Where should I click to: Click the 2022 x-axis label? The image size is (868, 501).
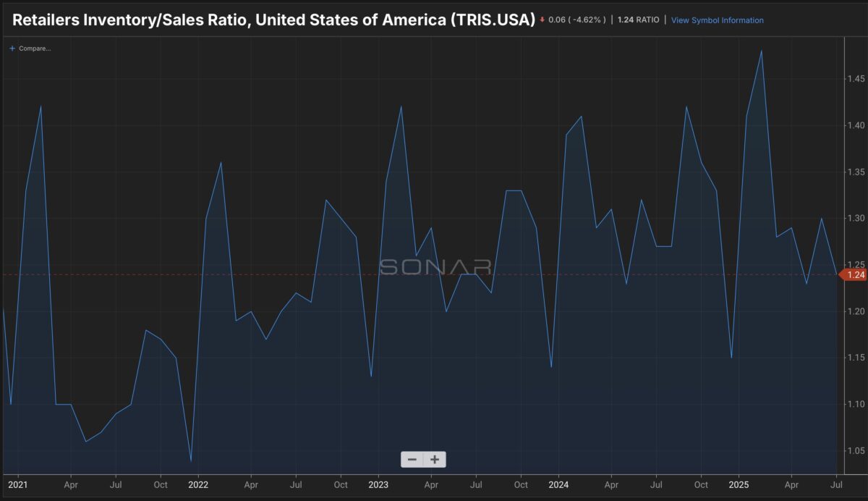point(197,484)
